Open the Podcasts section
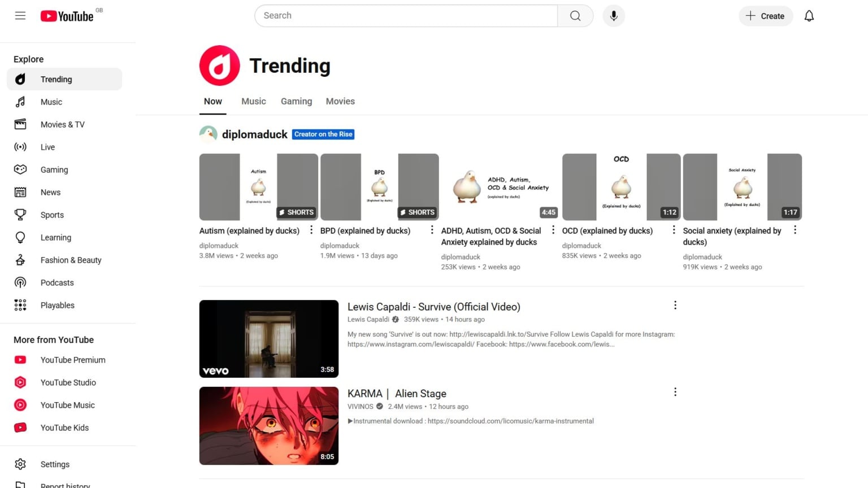 (x=57, y=282)
